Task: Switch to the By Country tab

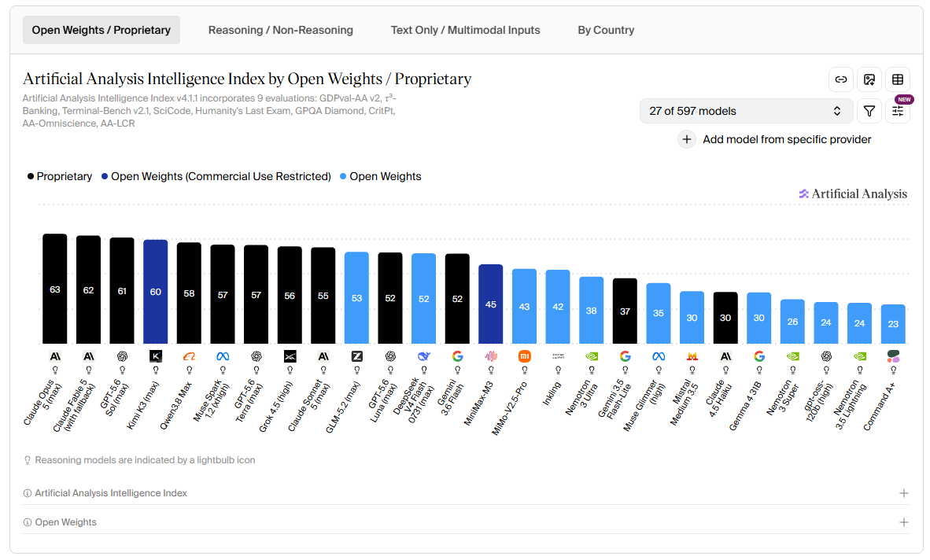Action: (x=606, y=30)
